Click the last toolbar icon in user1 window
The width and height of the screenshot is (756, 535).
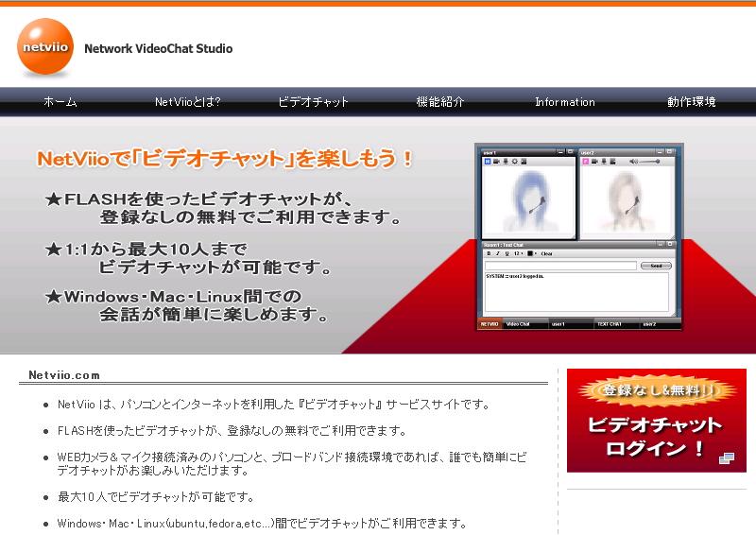524,162
